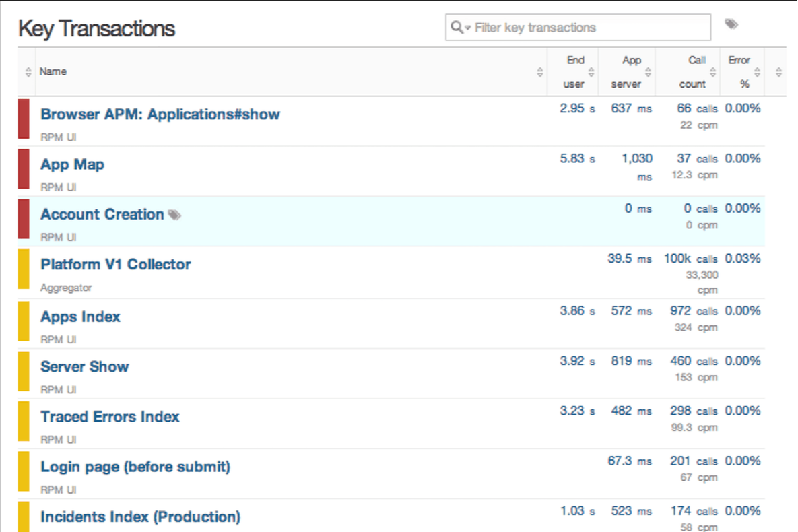Open the search magnifier dropdown in the filter box
This screenshot has width=798, height=532.
tap(460, 28)
